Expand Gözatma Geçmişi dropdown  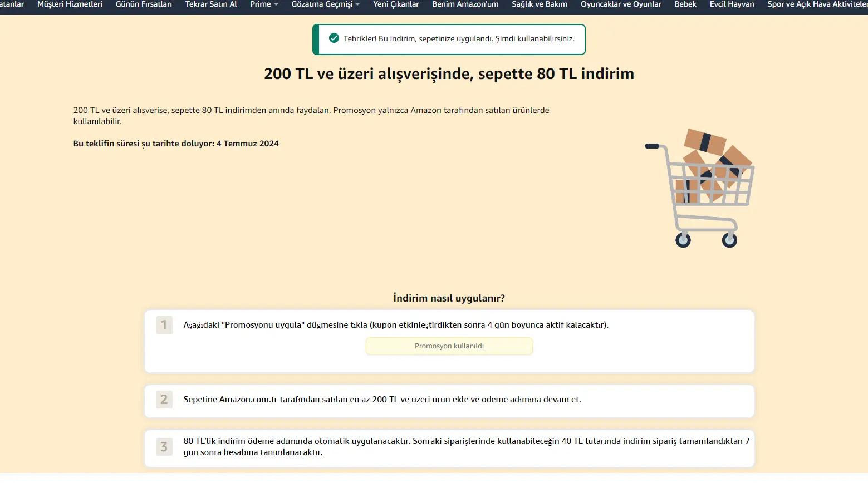325,4
